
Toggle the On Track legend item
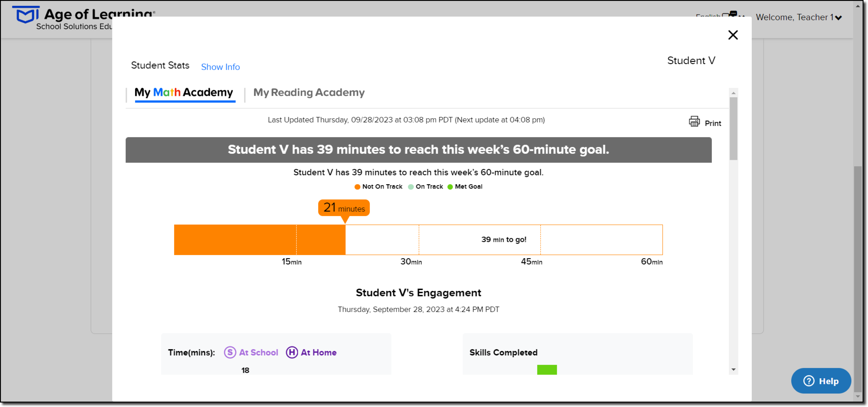(425, 186)
